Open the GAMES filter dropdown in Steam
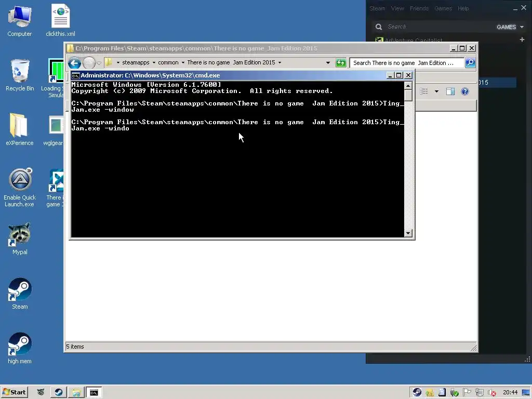This screenshot has width=532, height=399. tap(510, 27)
